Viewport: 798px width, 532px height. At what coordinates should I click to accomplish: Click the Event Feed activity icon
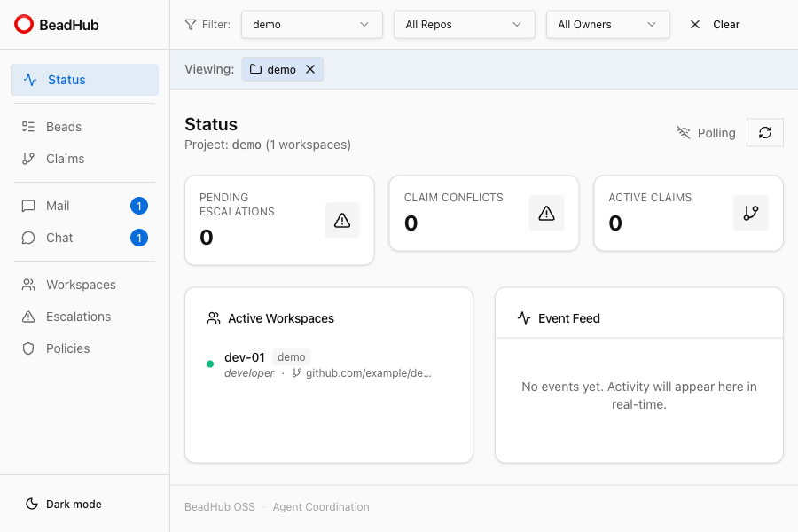point(524,318)
